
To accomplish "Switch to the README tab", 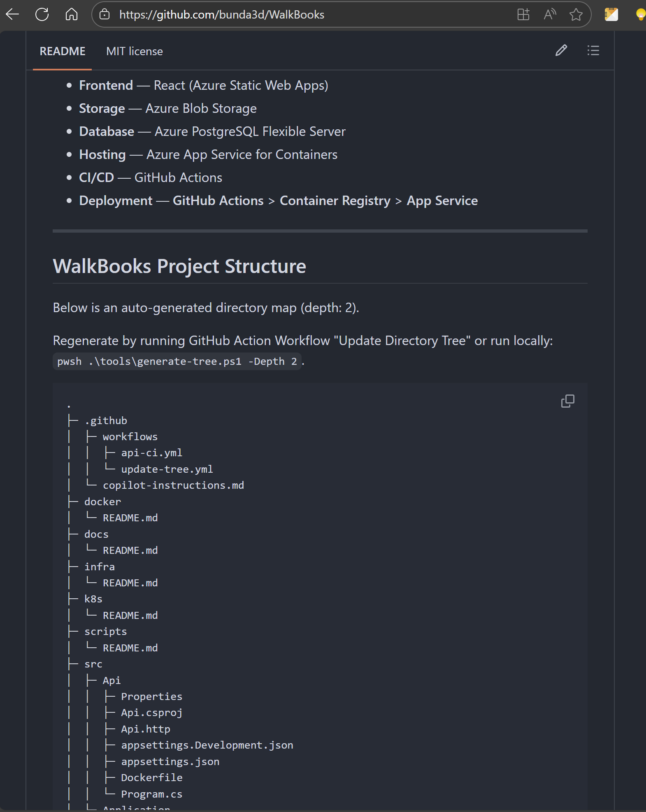I will pos(63,51).
